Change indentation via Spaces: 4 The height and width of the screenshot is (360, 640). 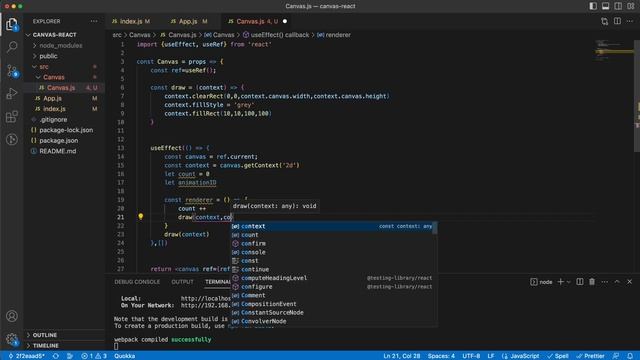pyautogui.click(x=441, y=356)
